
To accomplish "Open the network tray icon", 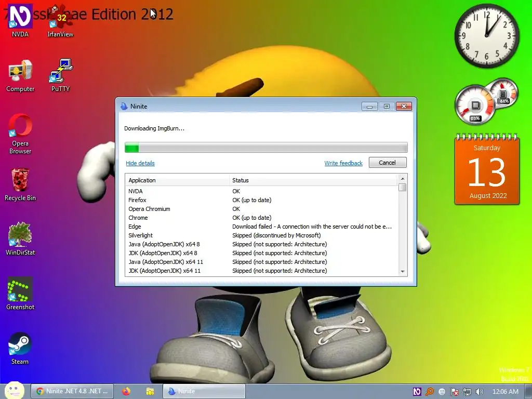I will 467,392.
